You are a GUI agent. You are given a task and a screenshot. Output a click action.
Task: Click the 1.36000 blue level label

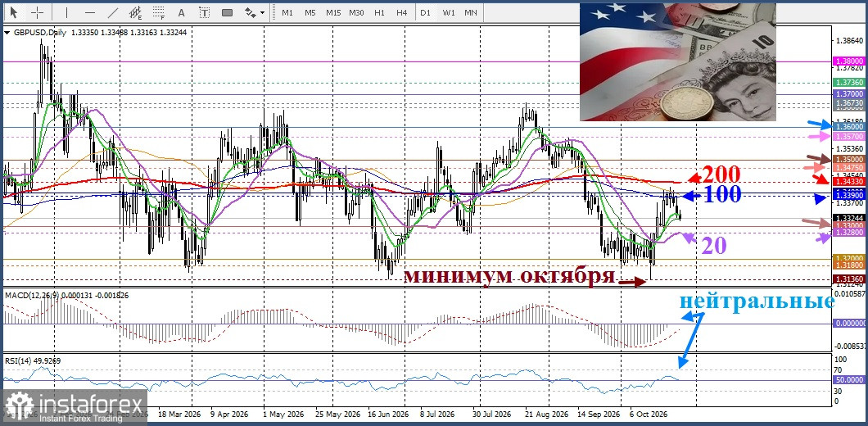click(x=848, y=126)
